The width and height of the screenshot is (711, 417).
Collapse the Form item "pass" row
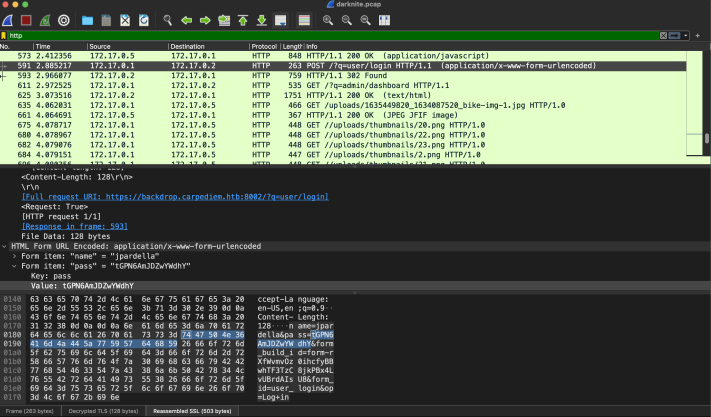point(15,265)
